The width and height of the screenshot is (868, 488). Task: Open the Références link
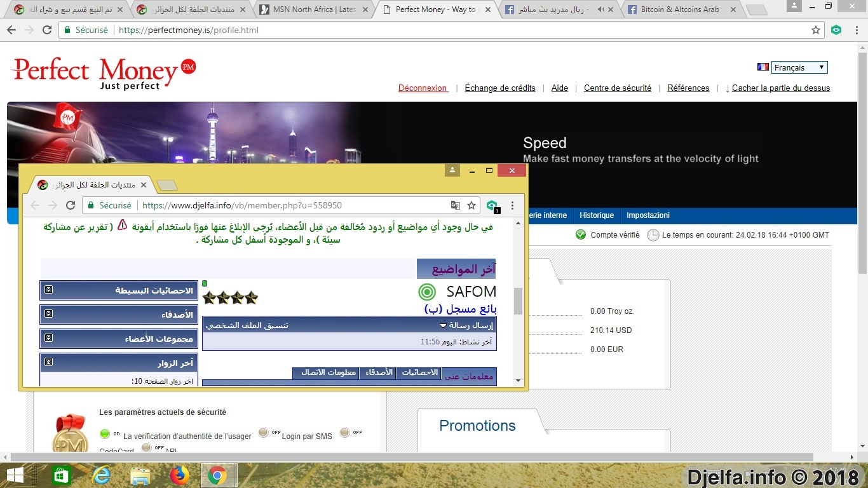coord(688,88)
